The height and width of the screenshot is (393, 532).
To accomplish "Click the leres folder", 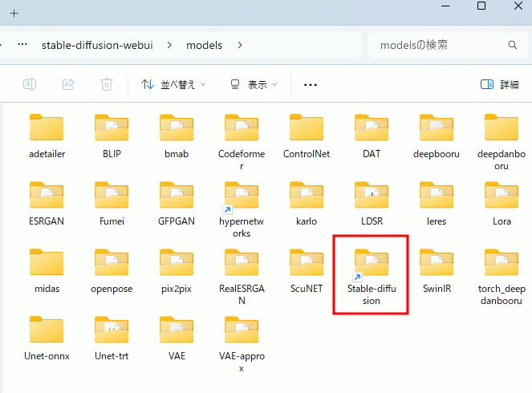I will [437, 205].
